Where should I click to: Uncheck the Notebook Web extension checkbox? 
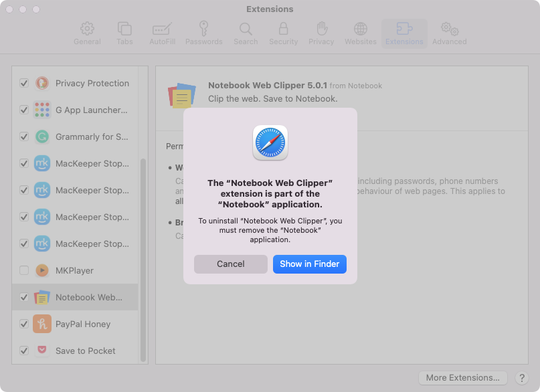click(24, 298)
